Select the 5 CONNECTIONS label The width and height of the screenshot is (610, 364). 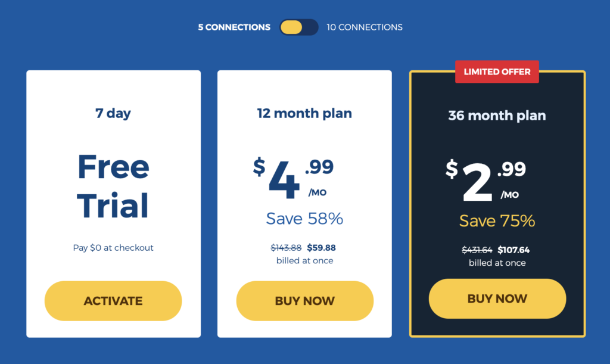coord(234,27)
